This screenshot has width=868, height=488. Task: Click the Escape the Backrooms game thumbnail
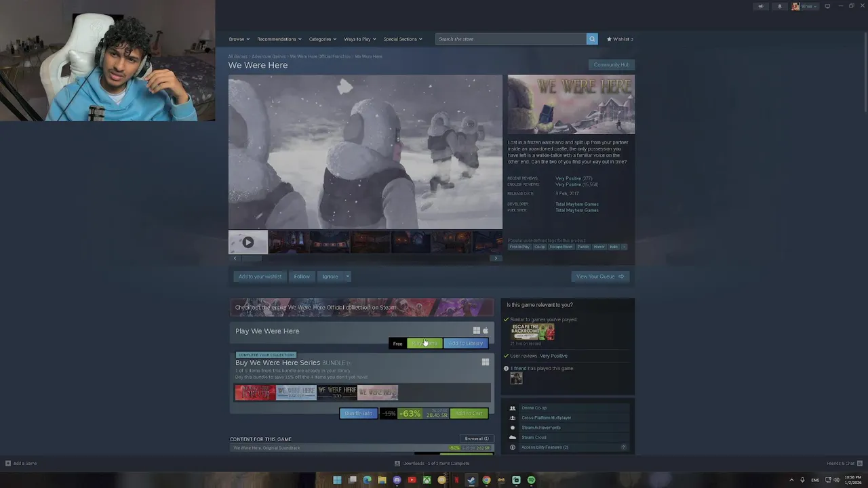point(532,332)
